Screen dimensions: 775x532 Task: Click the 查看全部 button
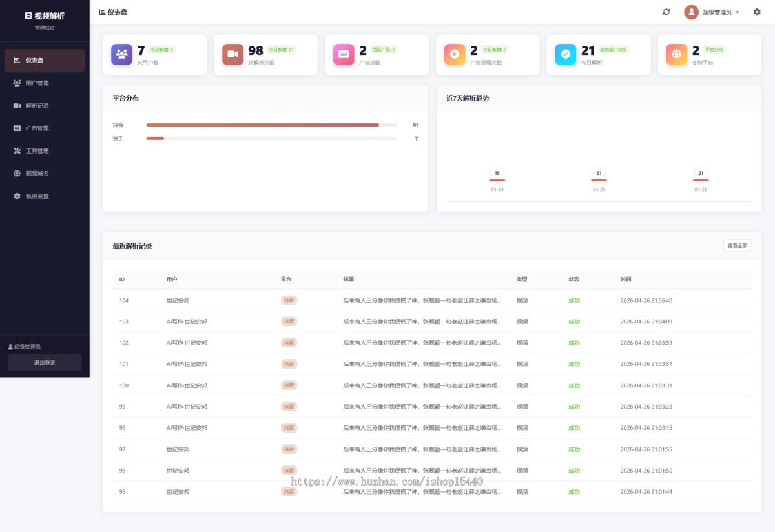coord(737,245)
